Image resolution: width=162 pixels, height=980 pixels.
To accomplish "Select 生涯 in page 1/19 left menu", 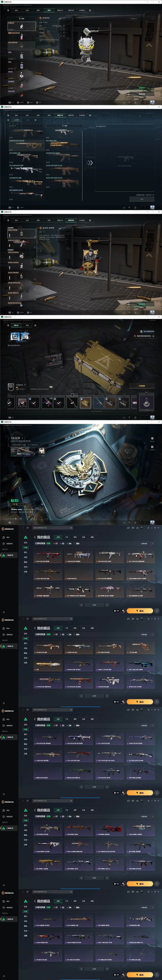I will [26, 547].
